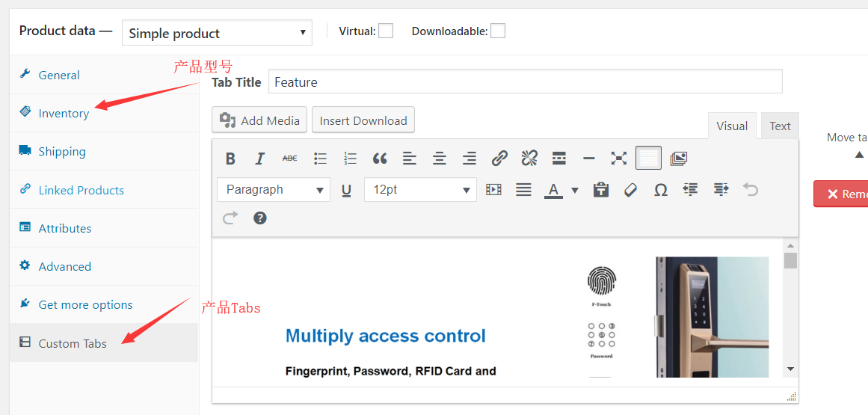Toggle the toolbar kitchen sink button
The image size is (868, 415).
pyautogui.click(x=648, y=159)
